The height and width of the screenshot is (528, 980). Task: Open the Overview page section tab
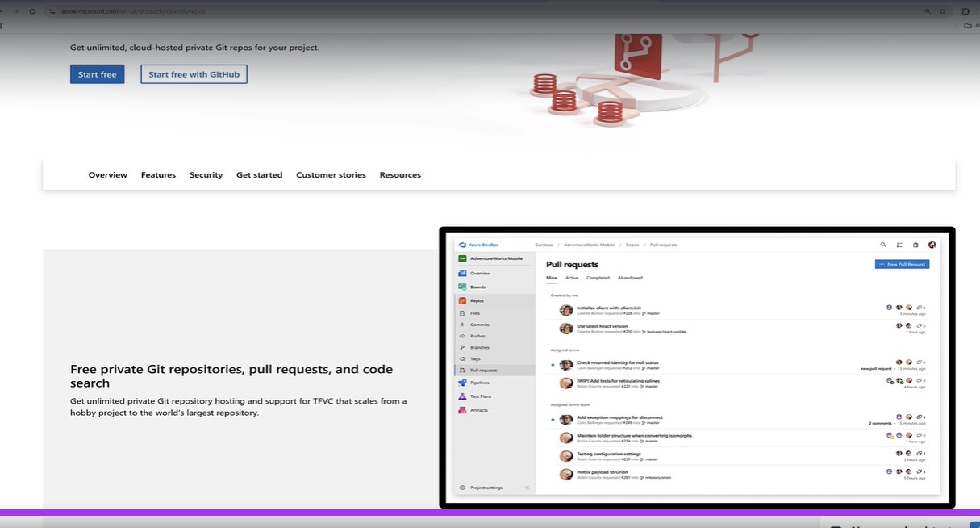tap(108, 175)
